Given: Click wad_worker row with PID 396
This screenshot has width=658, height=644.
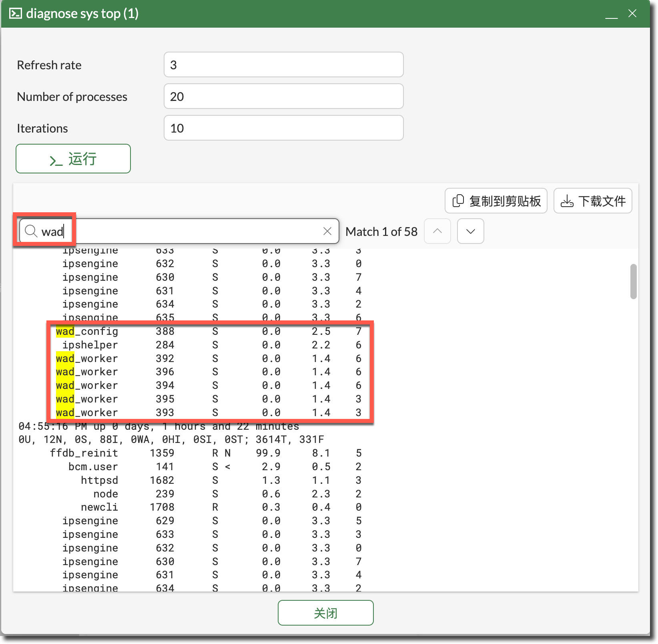Looking at the screenshot, I should coord(209,372).
